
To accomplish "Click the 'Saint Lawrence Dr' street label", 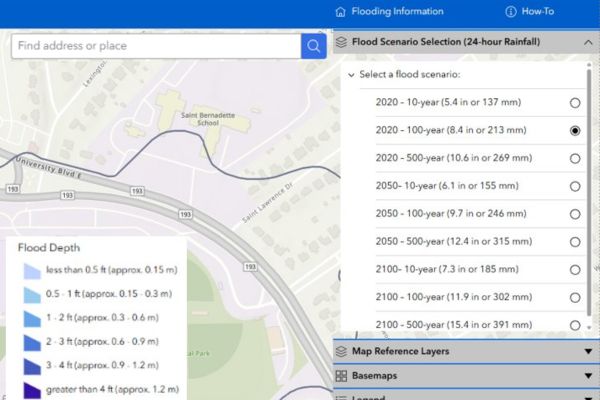I will coord(267,203).
